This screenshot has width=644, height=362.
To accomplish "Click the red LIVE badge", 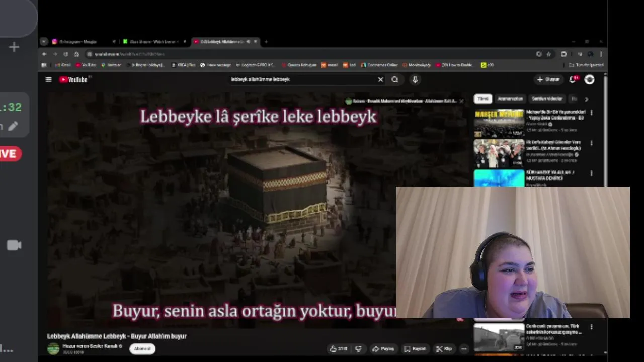I will coord(10,154).
